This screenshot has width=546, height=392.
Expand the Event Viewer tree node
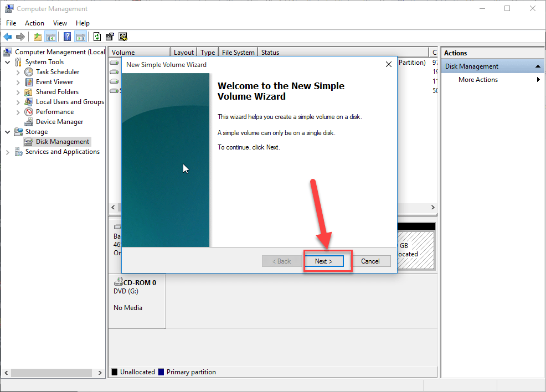pyautogui.click(x=18, y=82)
